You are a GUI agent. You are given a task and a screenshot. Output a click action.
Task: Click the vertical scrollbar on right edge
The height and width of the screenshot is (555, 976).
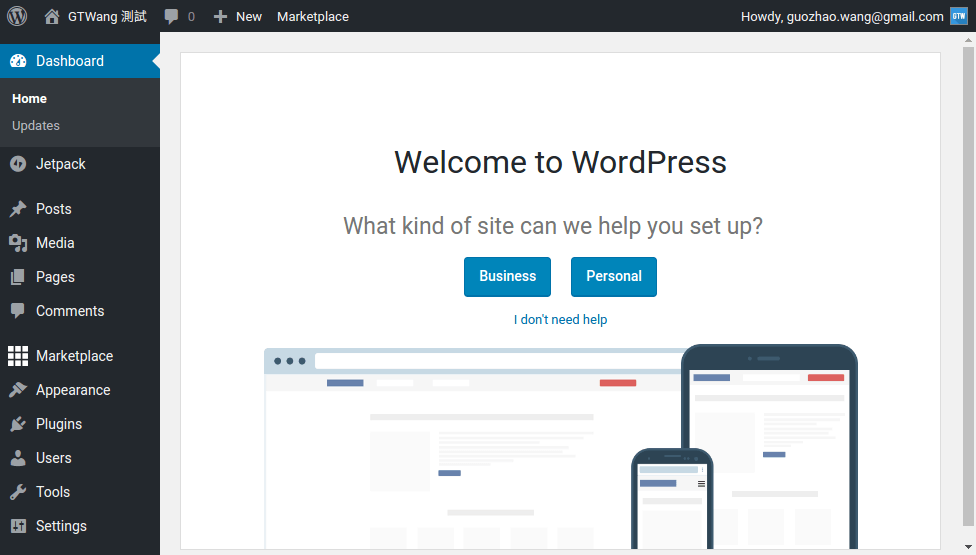tap(968, 280)
